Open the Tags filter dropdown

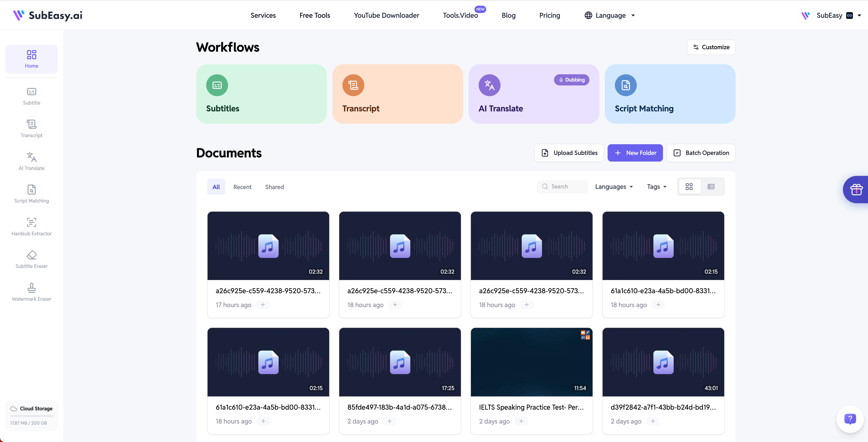(657, 187)
